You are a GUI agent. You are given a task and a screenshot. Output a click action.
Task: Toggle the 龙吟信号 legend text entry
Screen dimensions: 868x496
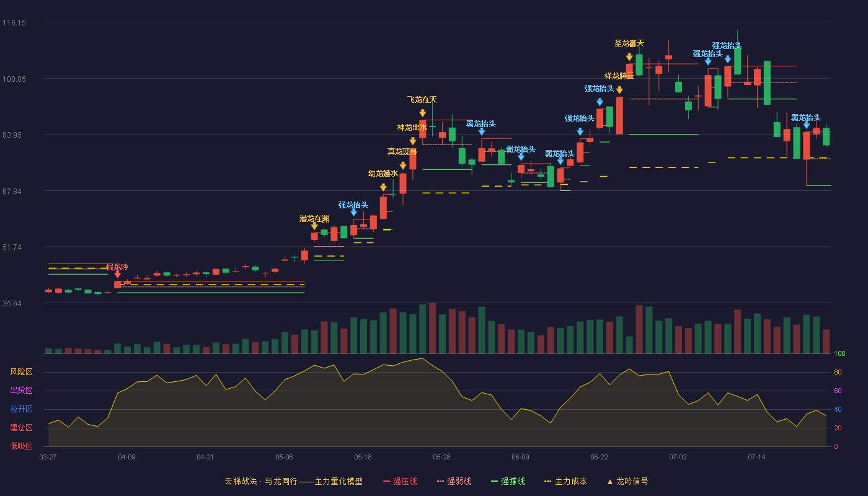[x=632, y=481]
